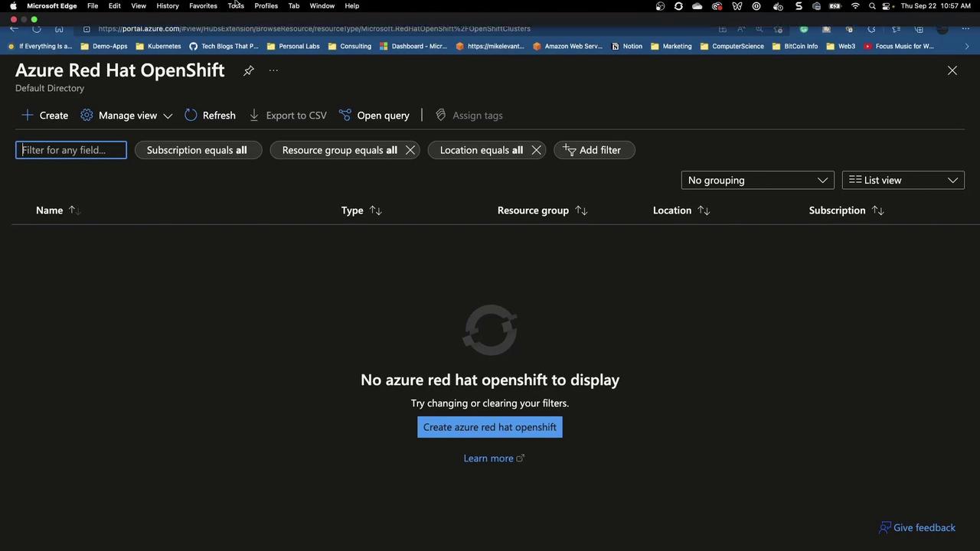
Task: Open the ComputerScience bookmark folder
Action: (x=732, y=46)
